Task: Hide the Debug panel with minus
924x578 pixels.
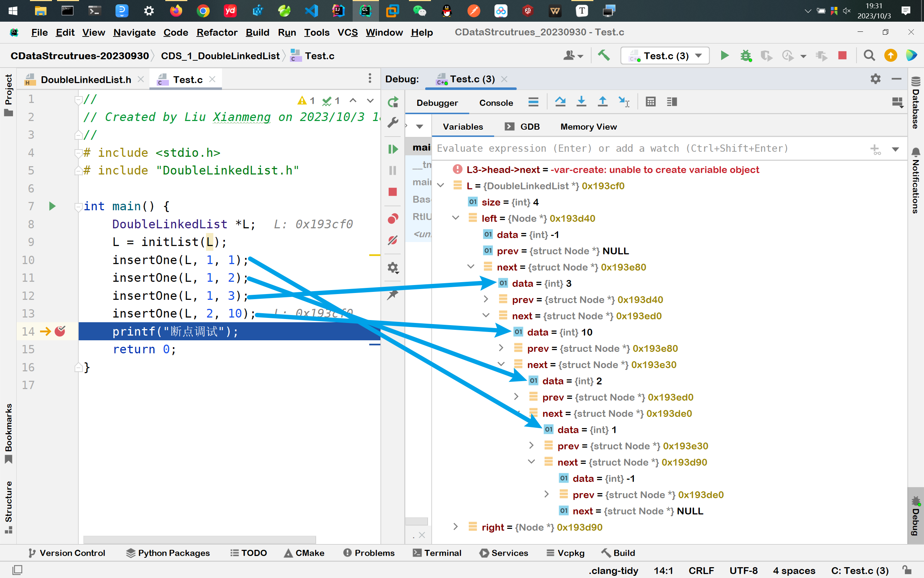Action: pos(897,79)
